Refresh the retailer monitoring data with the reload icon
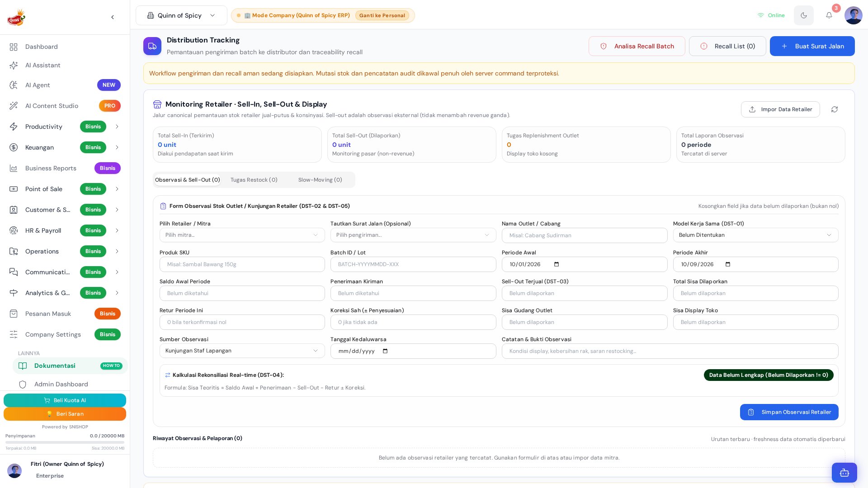 pos(835,109)
